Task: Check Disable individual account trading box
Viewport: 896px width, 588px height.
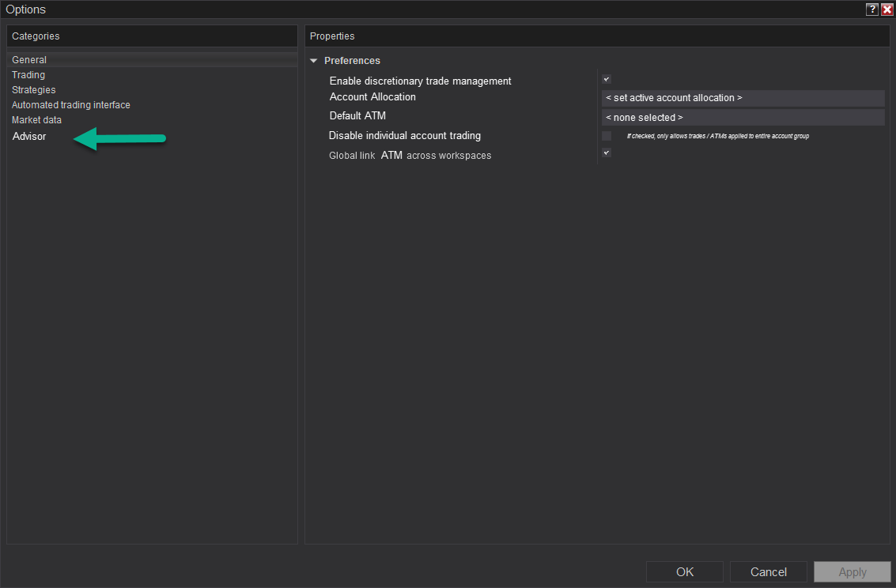Action: 607,136
